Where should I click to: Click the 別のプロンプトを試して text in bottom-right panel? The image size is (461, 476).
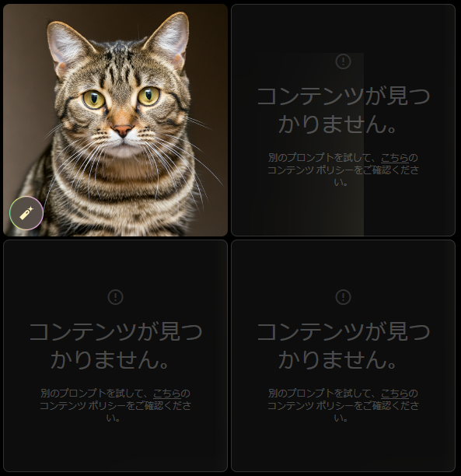[322, 394]
